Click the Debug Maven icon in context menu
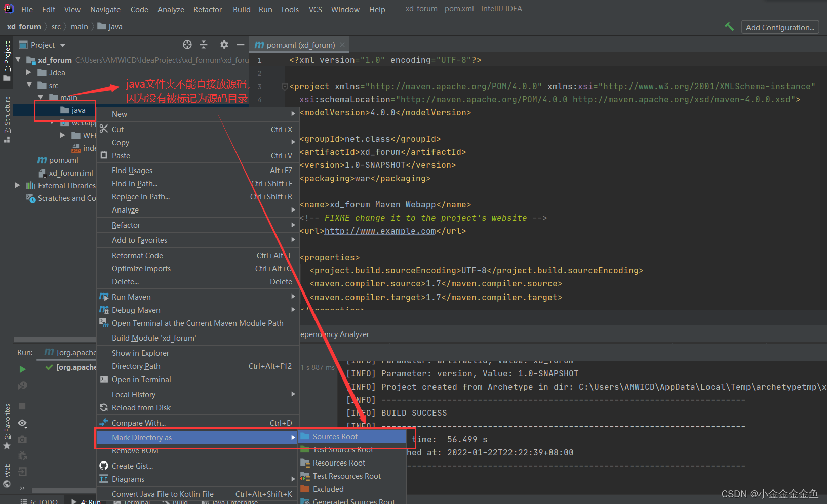The height and width of the screenshot is (504, 827). coord(104,310)
